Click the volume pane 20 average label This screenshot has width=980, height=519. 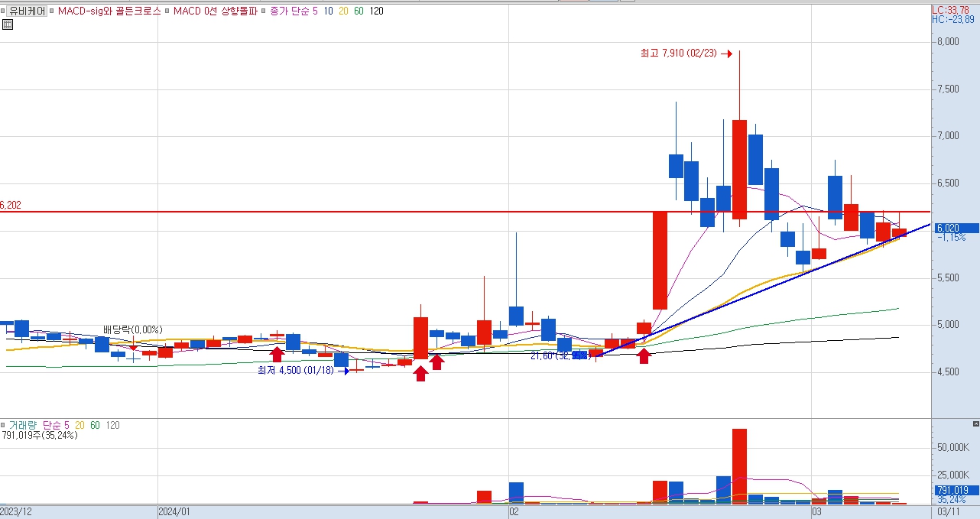(x=80, y=425)
